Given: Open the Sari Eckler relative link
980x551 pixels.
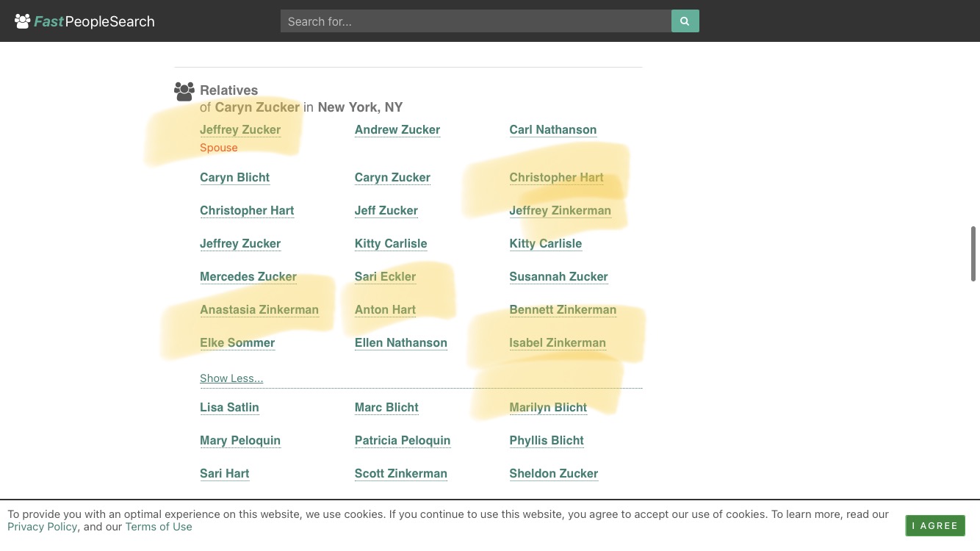Looking at the screenshot, I should (385, 277).
